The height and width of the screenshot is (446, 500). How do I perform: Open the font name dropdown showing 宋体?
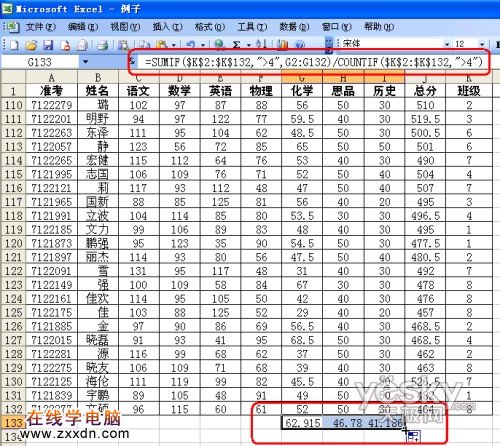click(x=447, y=44)
